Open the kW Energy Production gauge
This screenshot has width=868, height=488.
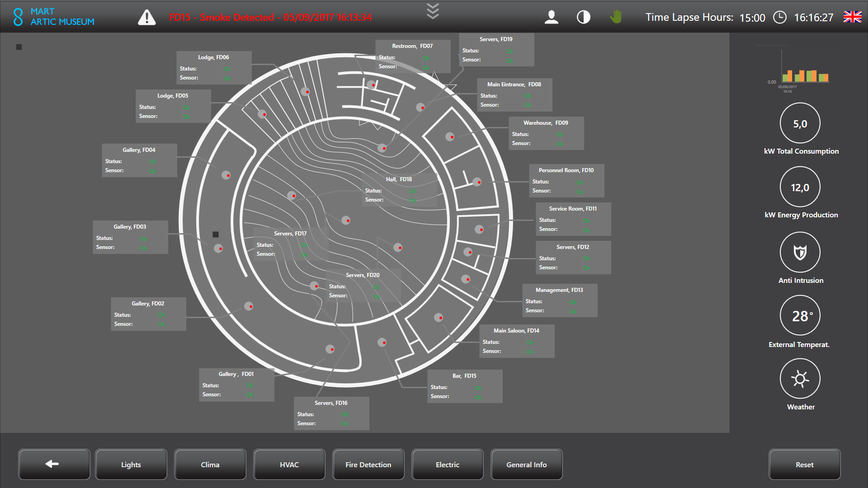coord(800,187)
